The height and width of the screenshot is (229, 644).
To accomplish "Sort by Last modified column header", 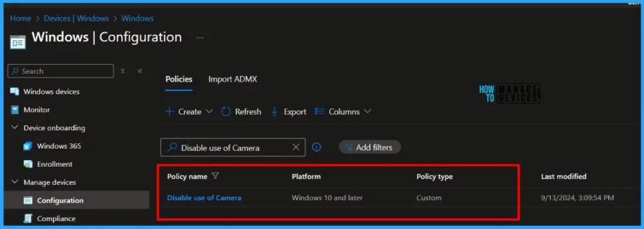I will [x=563, y=177].
